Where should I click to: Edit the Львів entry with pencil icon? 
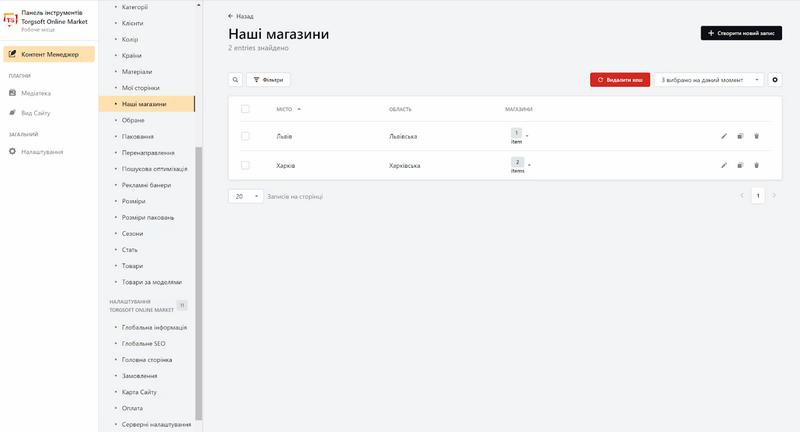coord(723,136)
